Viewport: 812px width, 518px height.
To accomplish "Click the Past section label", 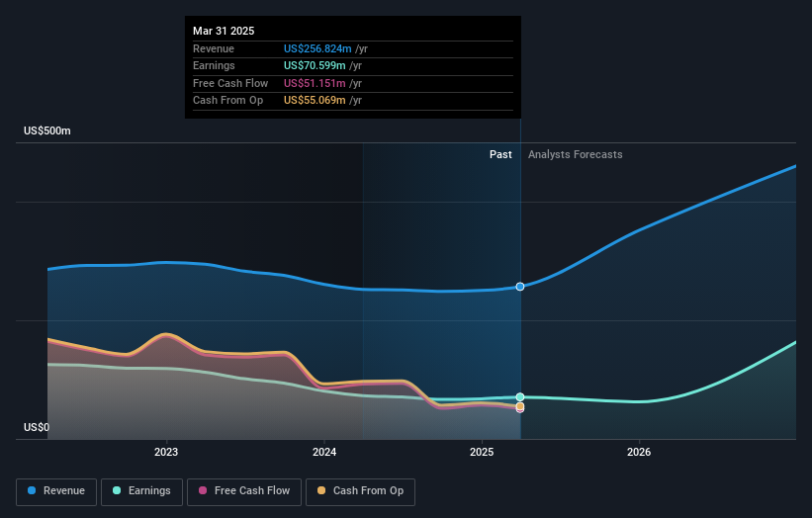I will 500,154.
